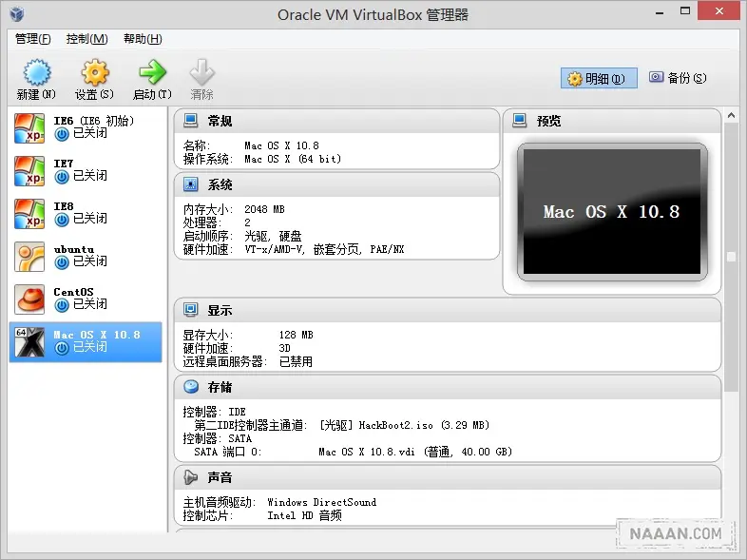Open the 帮助(H) menu
The width and height of the screenshot is (747, 560).
pos(143,39)
